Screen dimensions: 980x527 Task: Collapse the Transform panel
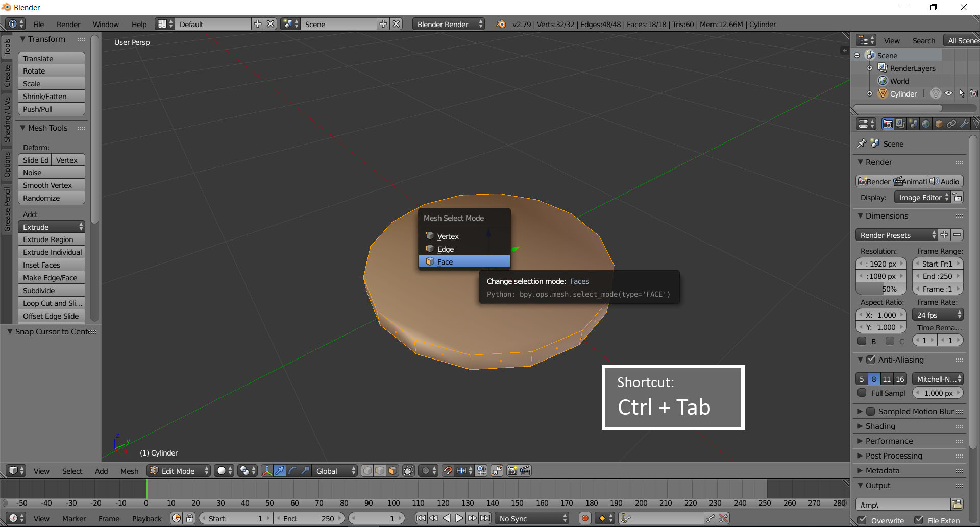(x=22, y=39)
